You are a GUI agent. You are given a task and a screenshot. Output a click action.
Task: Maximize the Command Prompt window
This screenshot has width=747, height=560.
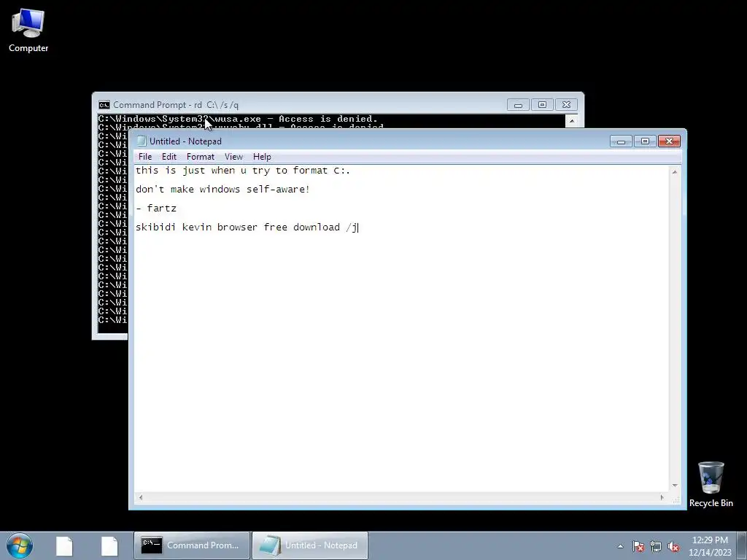tap(542, 105)
